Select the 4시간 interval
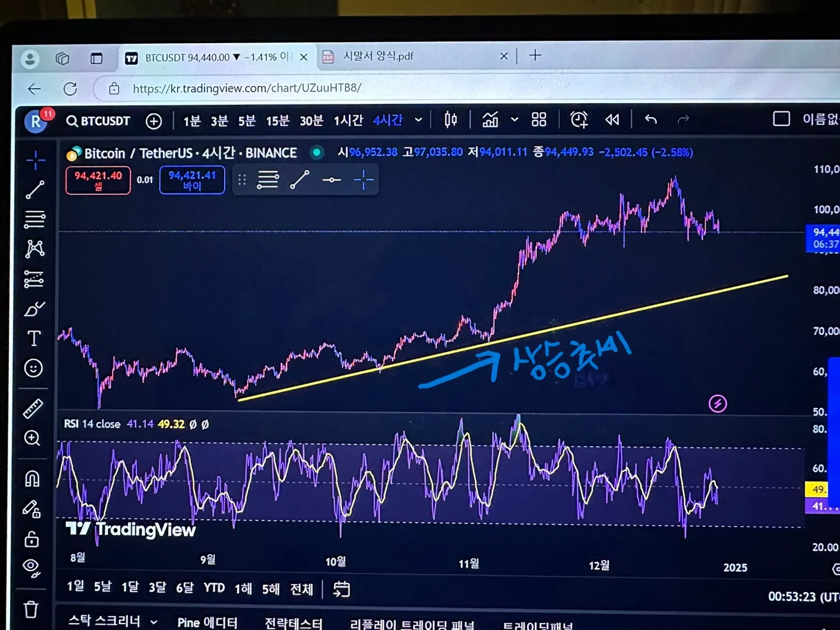840x630 pixels. tap(388, 120)
